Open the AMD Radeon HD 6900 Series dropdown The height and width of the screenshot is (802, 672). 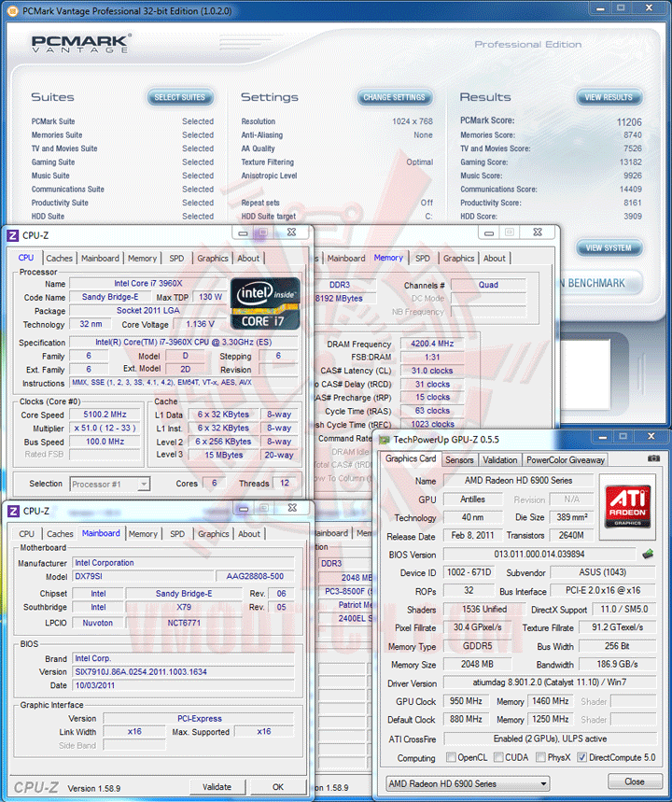tap(468, 783)
